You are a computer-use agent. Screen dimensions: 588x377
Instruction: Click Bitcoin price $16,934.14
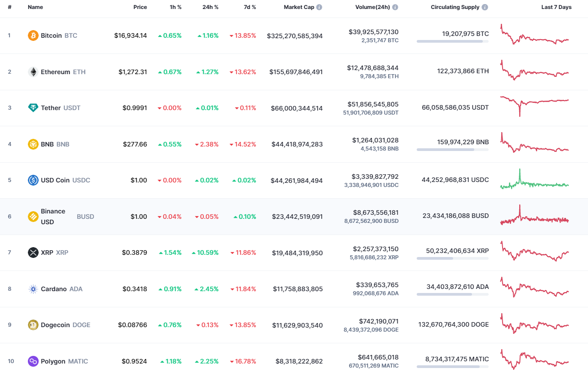130,35
